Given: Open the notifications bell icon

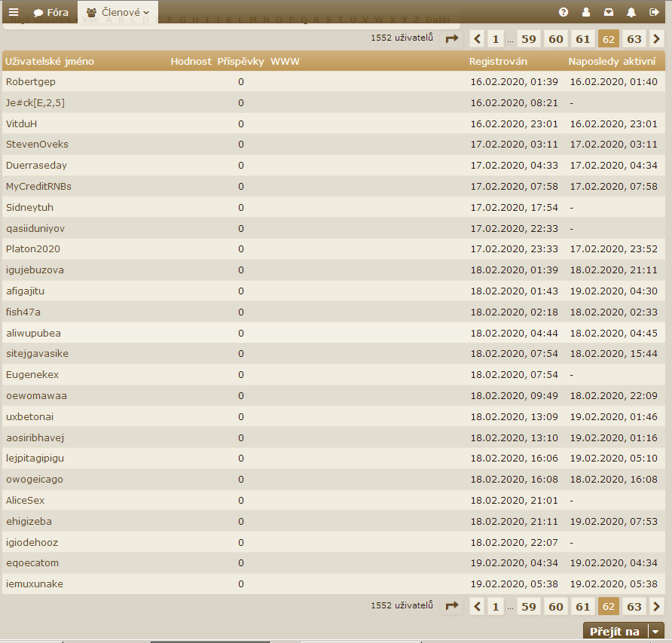Looking at the screenshot, I should [x=631, y=12].
